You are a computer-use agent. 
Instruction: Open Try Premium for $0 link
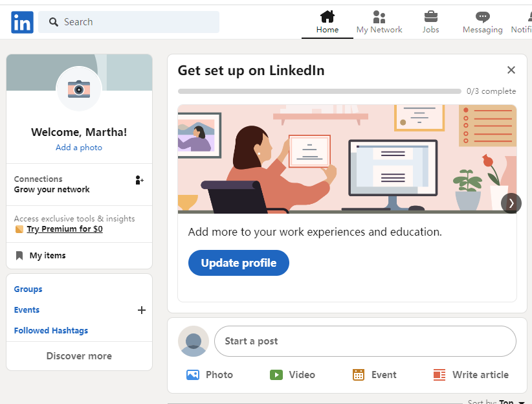click(x=65, y=229)
